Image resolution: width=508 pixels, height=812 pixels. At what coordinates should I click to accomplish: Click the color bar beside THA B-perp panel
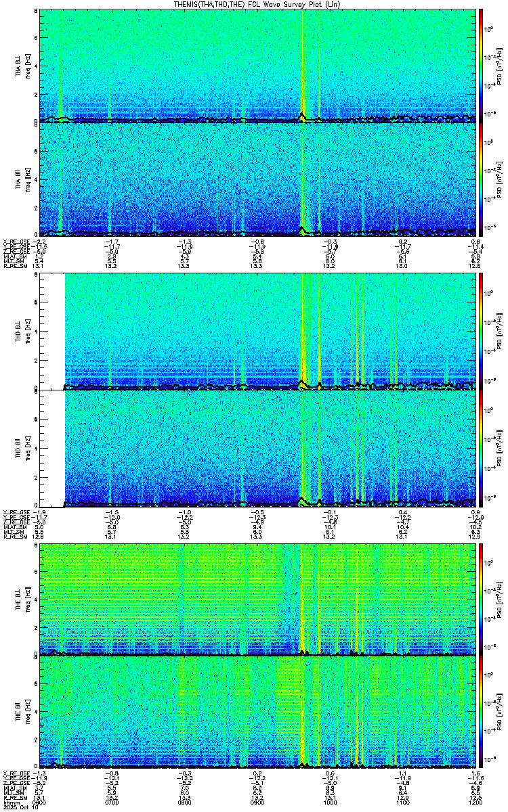[481, 64]
